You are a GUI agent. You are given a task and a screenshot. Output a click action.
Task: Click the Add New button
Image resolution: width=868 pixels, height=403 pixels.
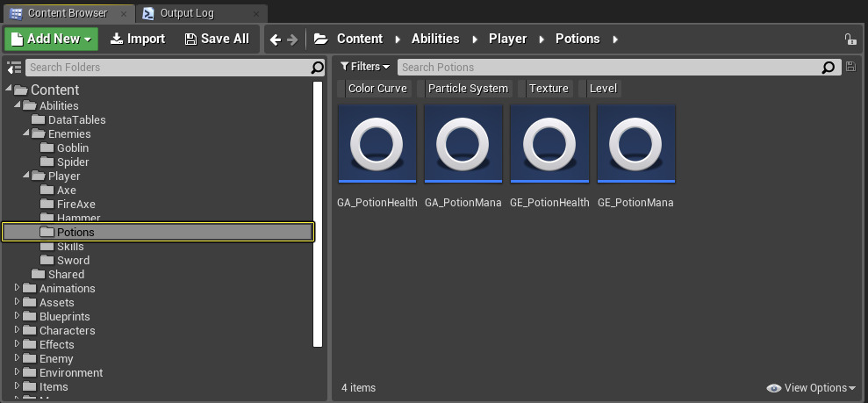point(51,39)
